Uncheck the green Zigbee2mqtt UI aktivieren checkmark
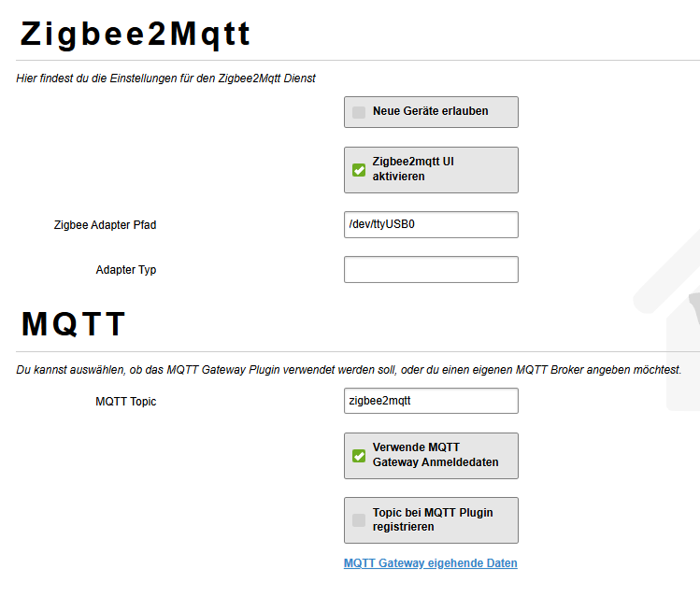Screen dimensions: 700x596 pyautogui.click(x=359, y=170)
